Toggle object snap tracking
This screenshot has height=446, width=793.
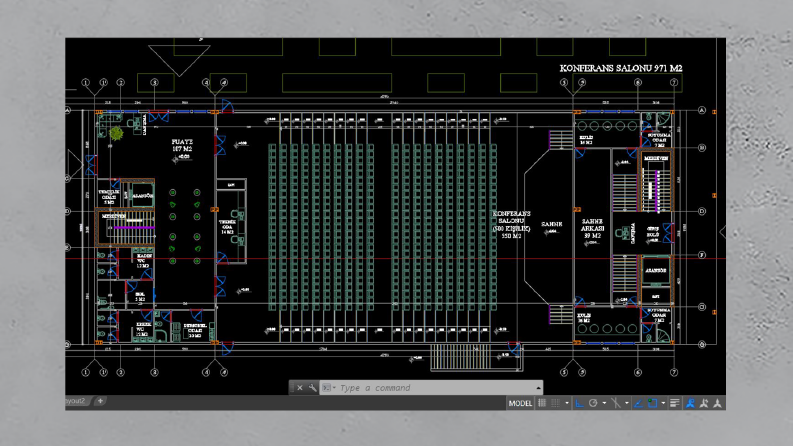tap(638, 403)
